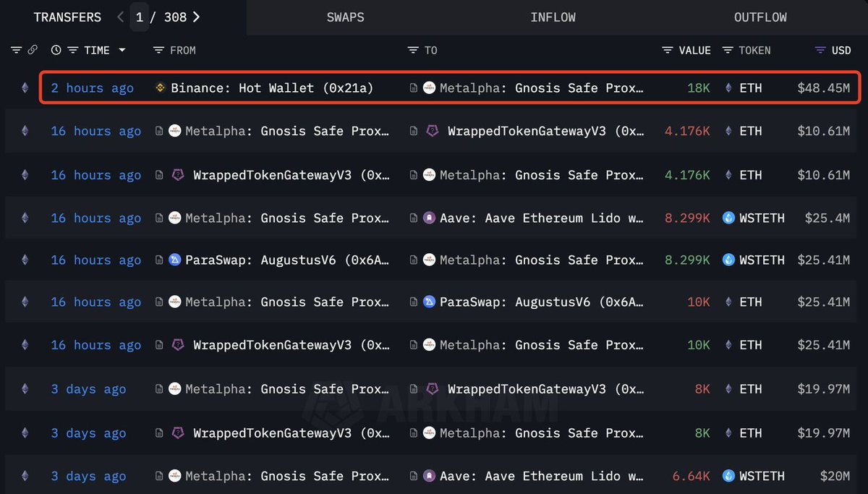Click 'Binance: Hot Wallet (0x21a)' sender label
This screenshot has width=868, height=494.
(x=272, y=88)
